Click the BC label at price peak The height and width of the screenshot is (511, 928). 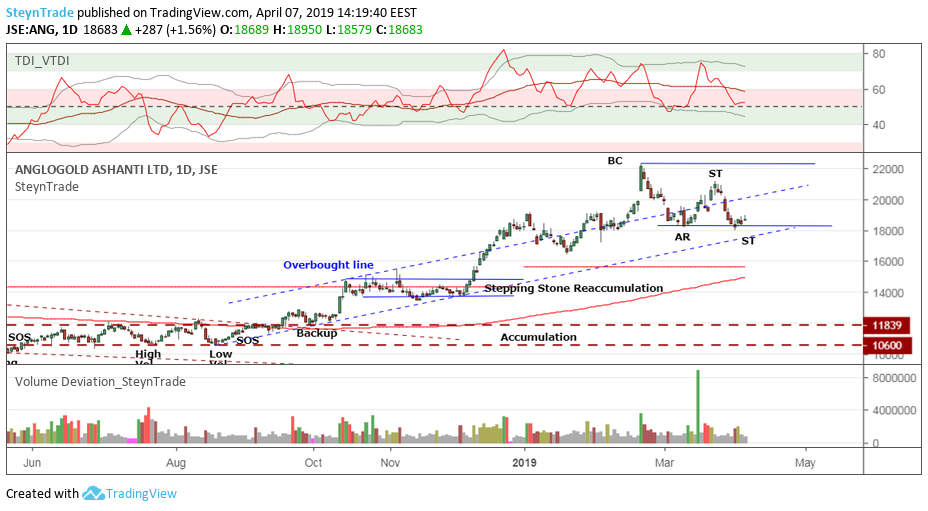click(x=615, y=160)
